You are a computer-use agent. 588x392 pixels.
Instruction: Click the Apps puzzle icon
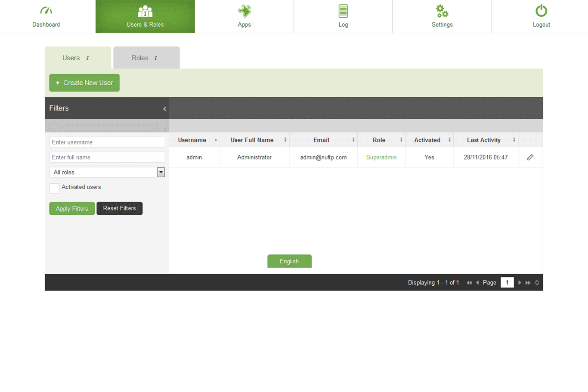[x=244, y=11]
